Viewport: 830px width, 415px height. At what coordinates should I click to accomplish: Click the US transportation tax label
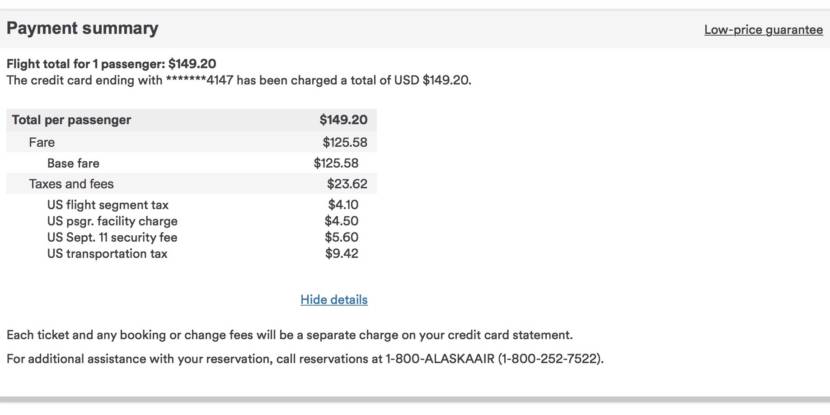[x=107, y=254]
